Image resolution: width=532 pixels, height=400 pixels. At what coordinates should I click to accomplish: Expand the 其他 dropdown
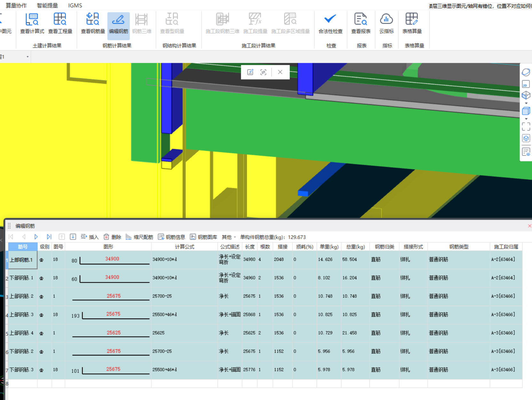229,237
